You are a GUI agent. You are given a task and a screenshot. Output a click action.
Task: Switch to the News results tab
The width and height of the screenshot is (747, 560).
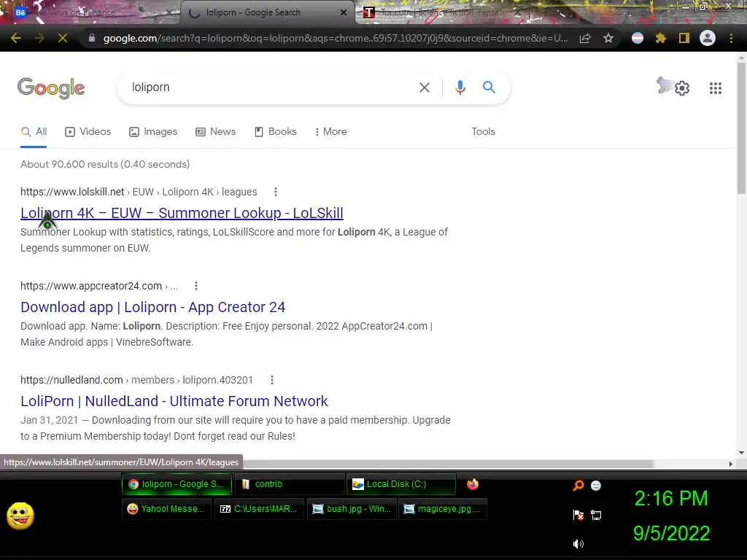216,131
